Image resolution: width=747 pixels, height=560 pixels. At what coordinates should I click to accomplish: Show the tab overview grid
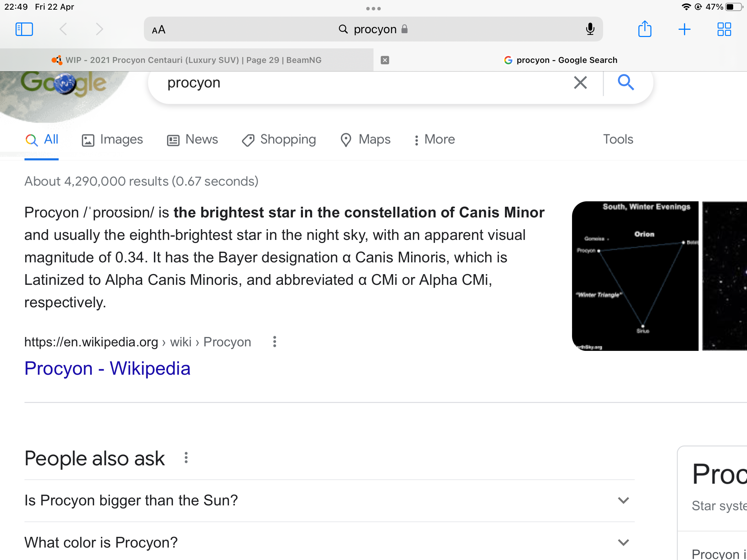coord(724,29)
